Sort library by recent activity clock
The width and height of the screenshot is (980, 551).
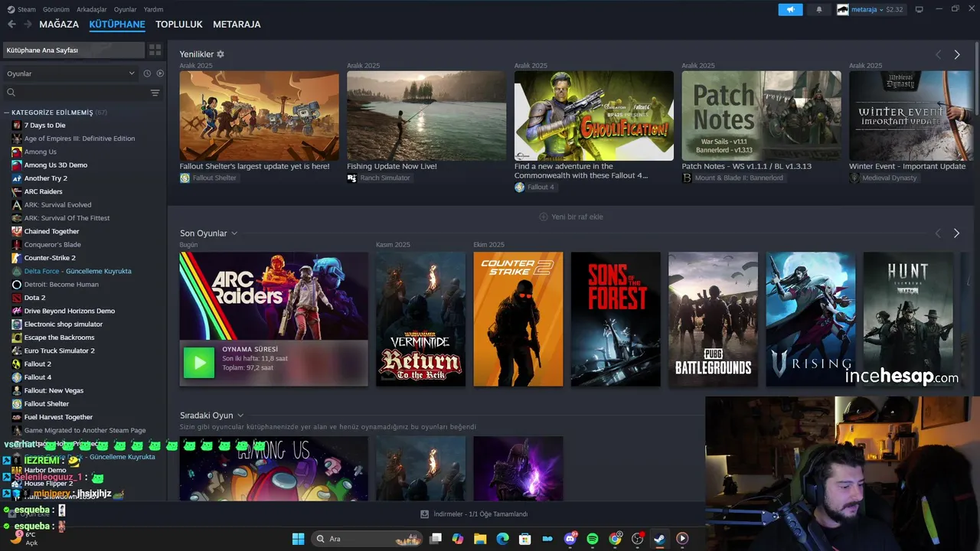(x=147, y=73)
